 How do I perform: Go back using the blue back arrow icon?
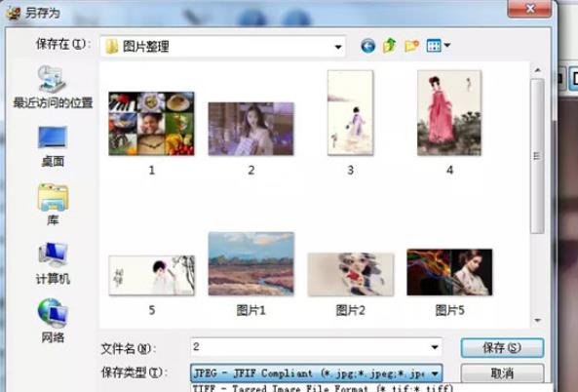pos(367,46)
